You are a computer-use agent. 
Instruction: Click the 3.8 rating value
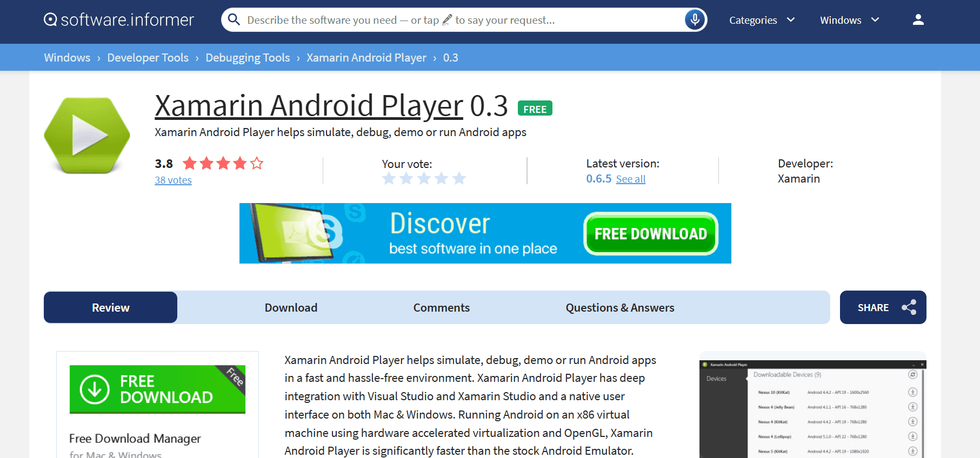(x=164, y=164)
